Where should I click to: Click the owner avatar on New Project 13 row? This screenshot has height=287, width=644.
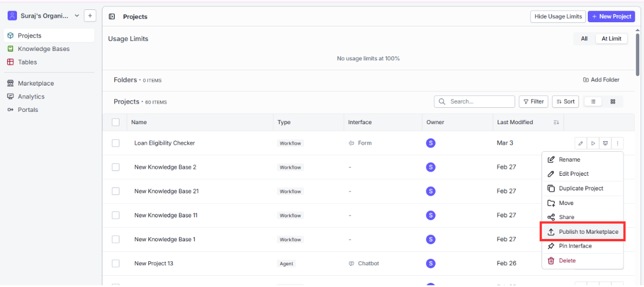tap(431, 263)
